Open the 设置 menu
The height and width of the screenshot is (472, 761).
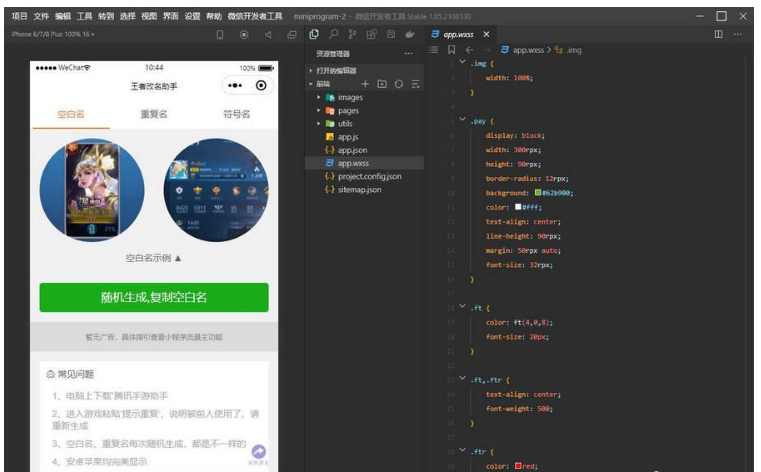(x=192, y=17)
